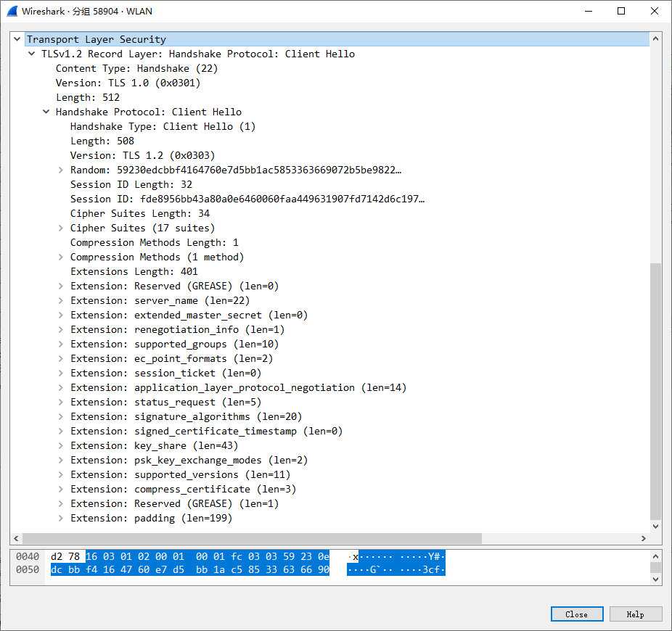Expand the supported_groups extension
The image size is (672, 631).
61,344
